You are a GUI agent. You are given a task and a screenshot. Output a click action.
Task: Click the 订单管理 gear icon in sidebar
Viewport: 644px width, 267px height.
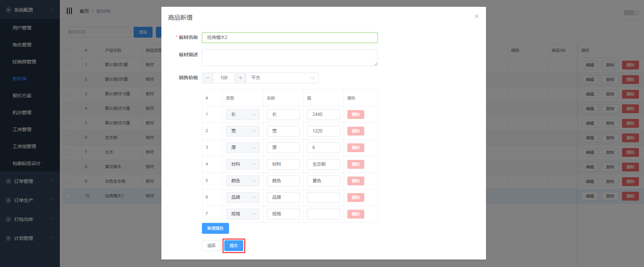pos(8,181)
